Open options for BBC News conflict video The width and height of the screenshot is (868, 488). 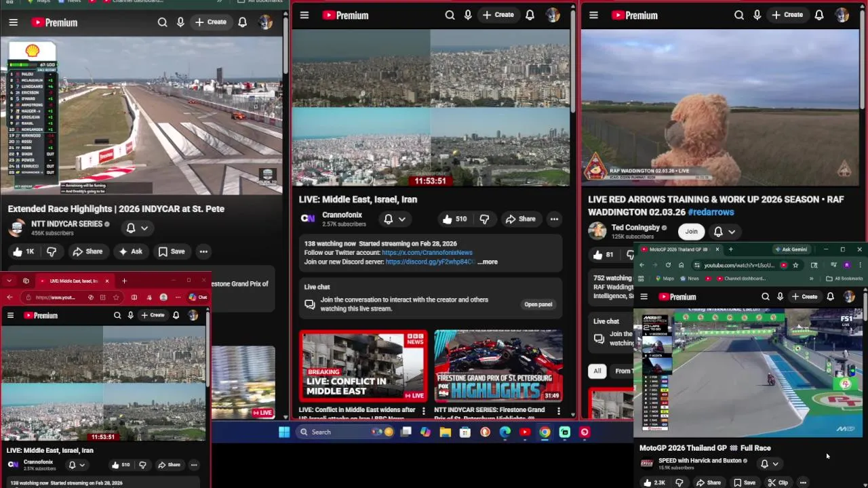click(x=424, y=411)
